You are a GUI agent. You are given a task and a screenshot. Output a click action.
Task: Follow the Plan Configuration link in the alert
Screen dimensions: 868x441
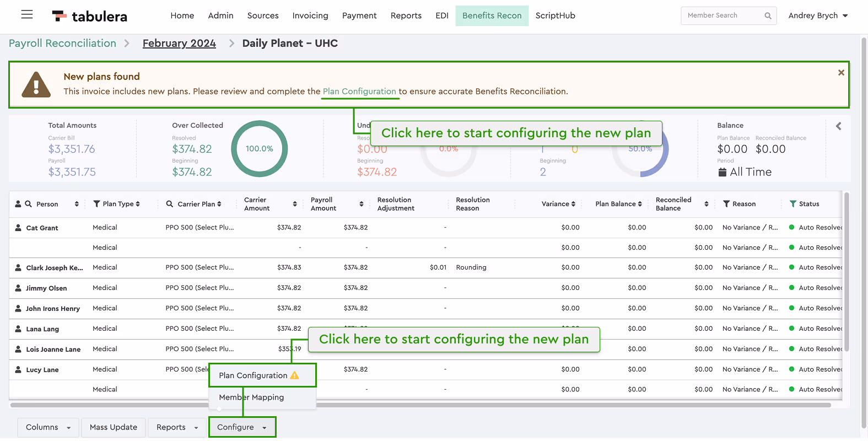coord(359,92)
